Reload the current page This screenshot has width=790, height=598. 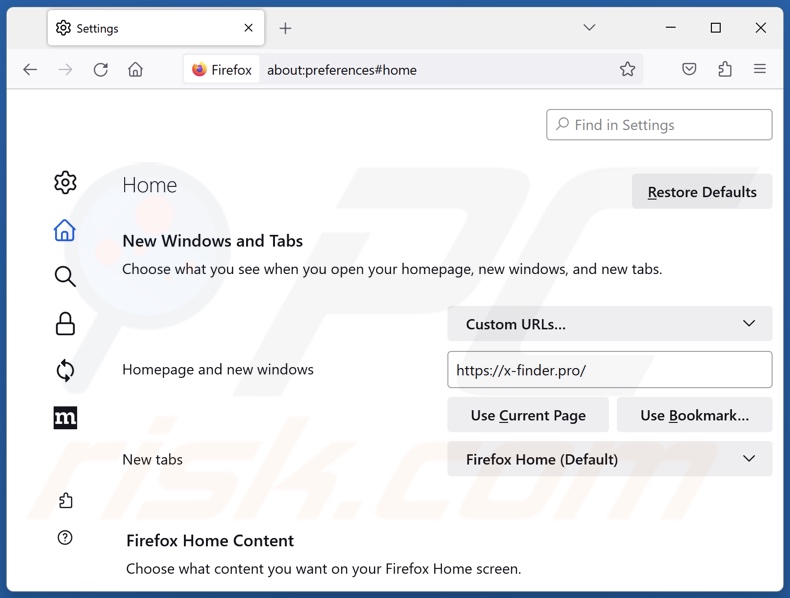[x=101, y=70]
